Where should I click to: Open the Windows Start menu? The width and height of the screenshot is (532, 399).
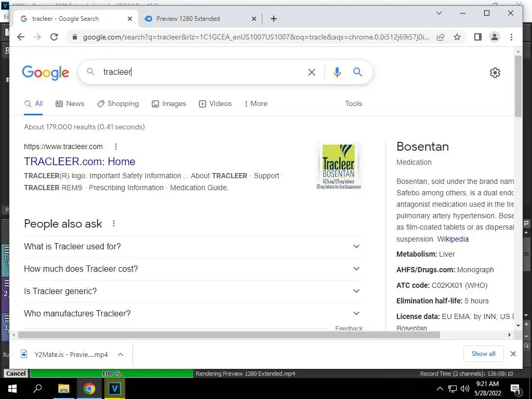tap(12, 389)
